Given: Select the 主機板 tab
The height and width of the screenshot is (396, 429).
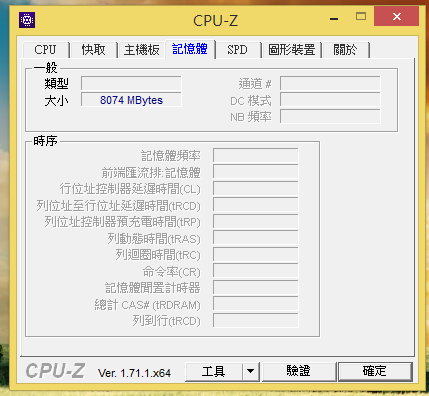Looking at the screenshot, I should [x=142, y=50].
